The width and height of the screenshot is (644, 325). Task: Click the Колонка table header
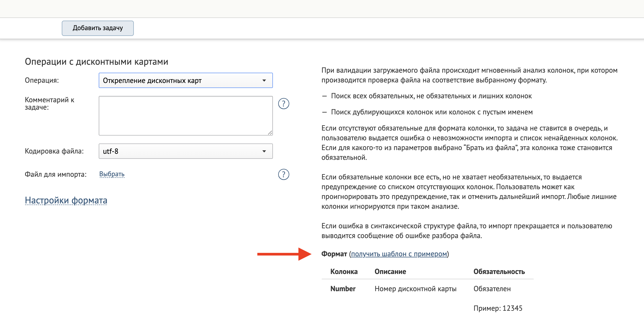coord(344,272)
